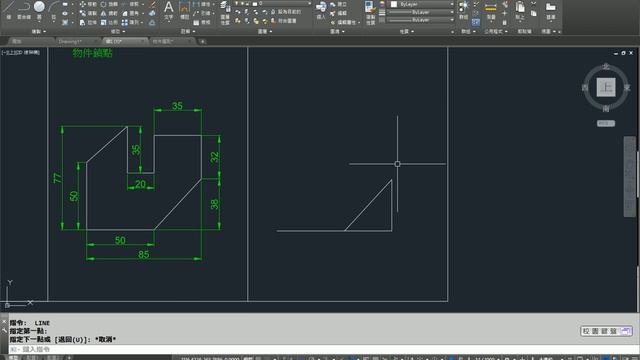This screenshot has width=640, height=360.
Task: Click the Text (文字) tool
Action: coord(169,11)
